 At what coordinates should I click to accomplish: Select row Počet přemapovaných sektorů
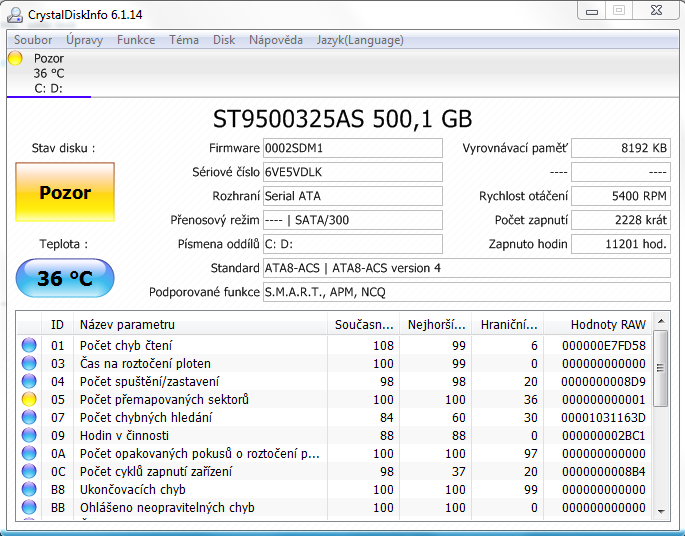click(334, 399)
